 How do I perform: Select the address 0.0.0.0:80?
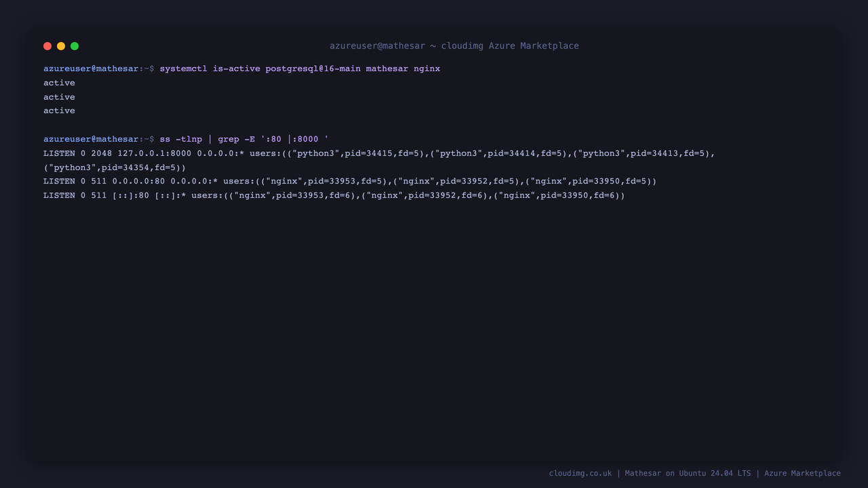[x=139, y=181]
